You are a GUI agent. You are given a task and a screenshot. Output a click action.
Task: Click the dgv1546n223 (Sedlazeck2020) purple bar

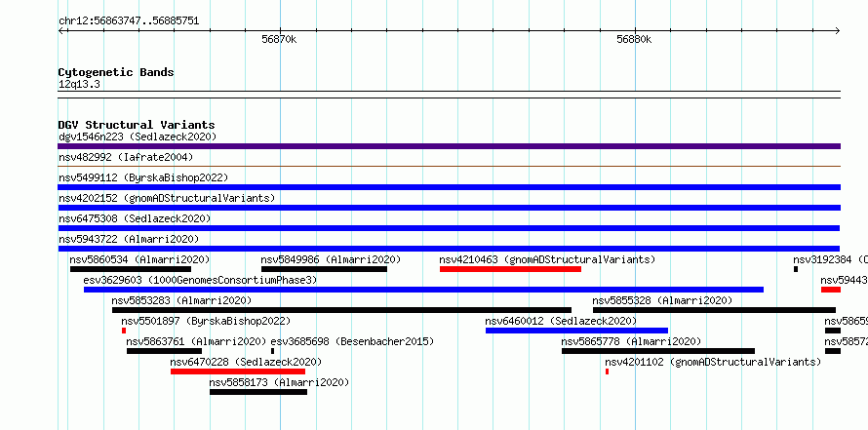point(449,146)
